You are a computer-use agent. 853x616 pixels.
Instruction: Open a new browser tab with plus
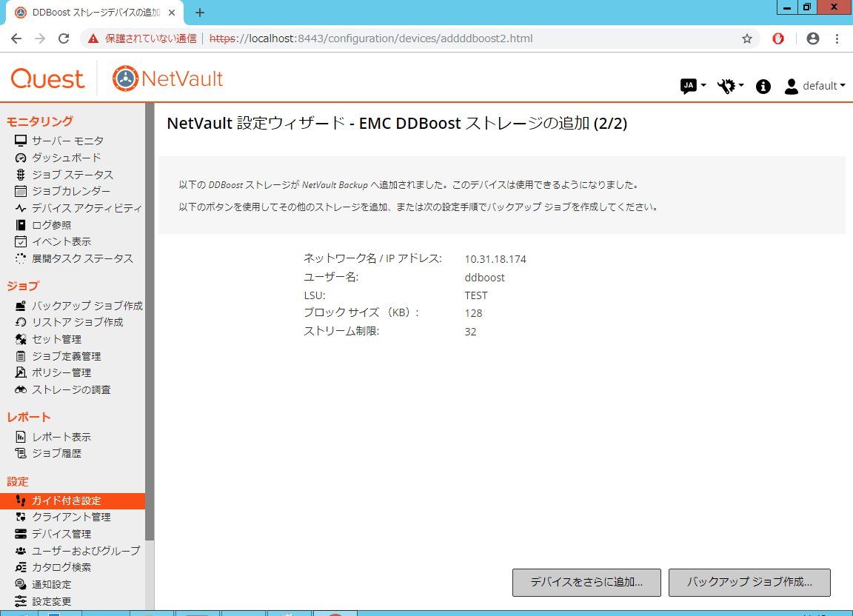(x=200, y=13)
